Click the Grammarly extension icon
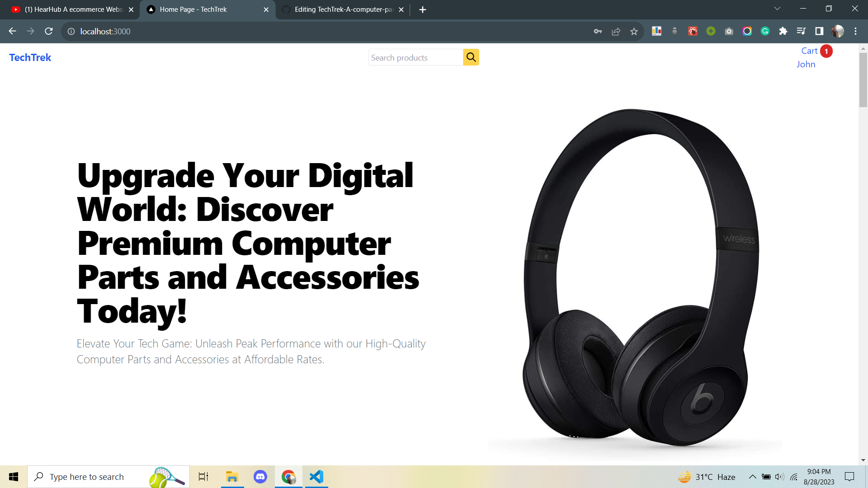 pyautogui.click(x=765, y=31)
